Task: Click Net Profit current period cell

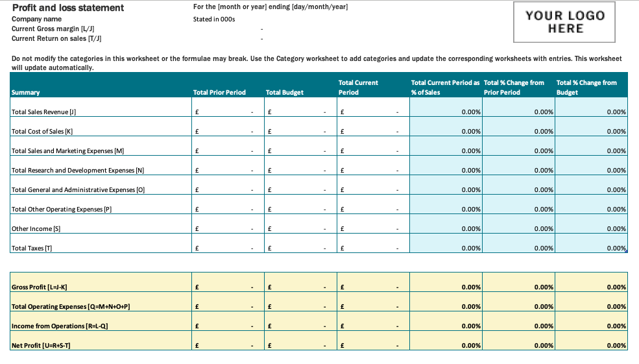Action: (372, 345)
